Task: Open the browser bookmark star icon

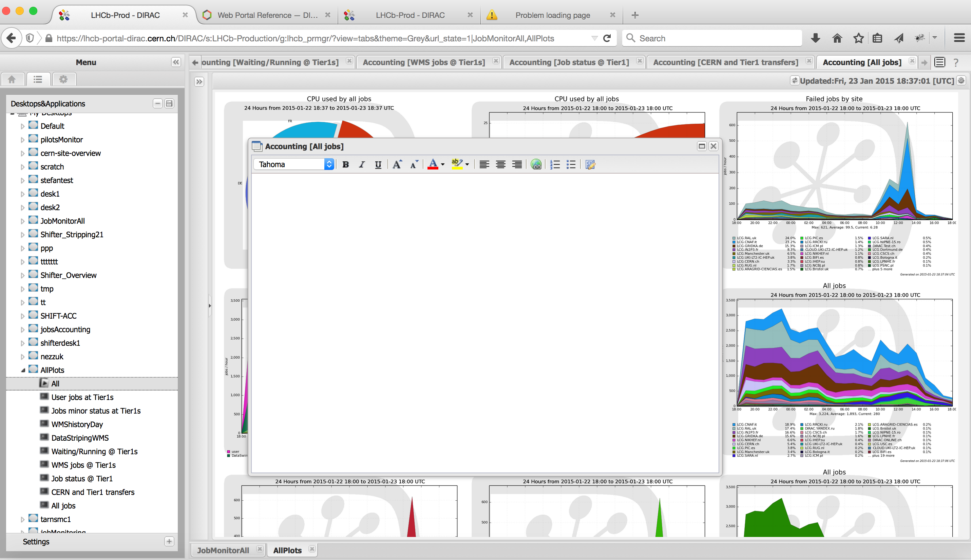Action: click(x=858, y=38)
